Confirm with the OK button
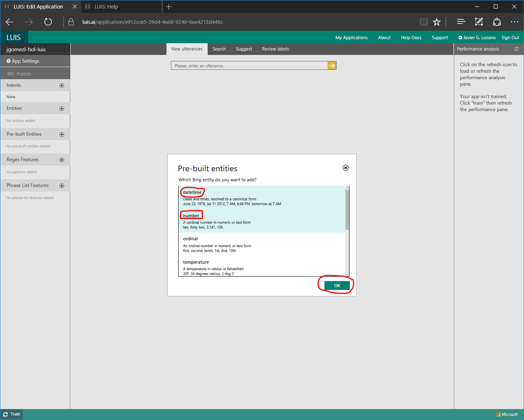Viewport: 524px width, 420px height. pos(337,286)
